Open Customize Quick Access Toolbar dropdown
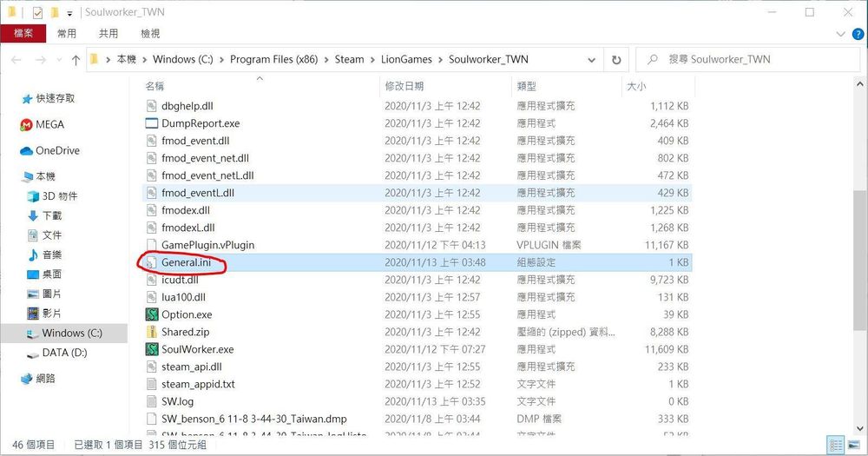 [x=69, y=13]
